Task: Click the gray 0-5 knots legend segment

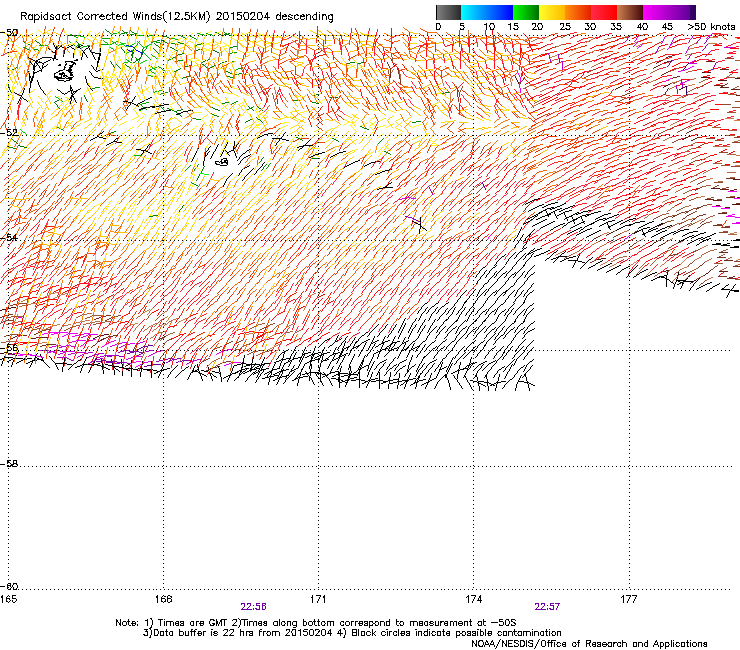Action: click(x=448, y=12)
